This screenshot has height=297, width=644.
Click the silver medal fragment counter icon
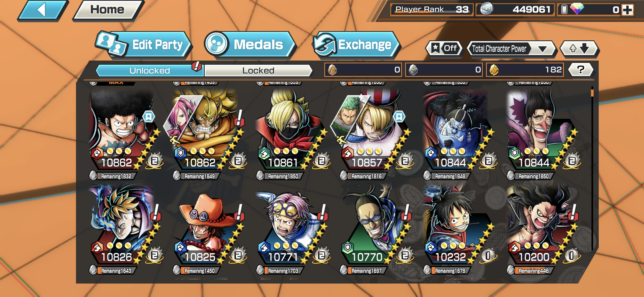coord(413,70)
